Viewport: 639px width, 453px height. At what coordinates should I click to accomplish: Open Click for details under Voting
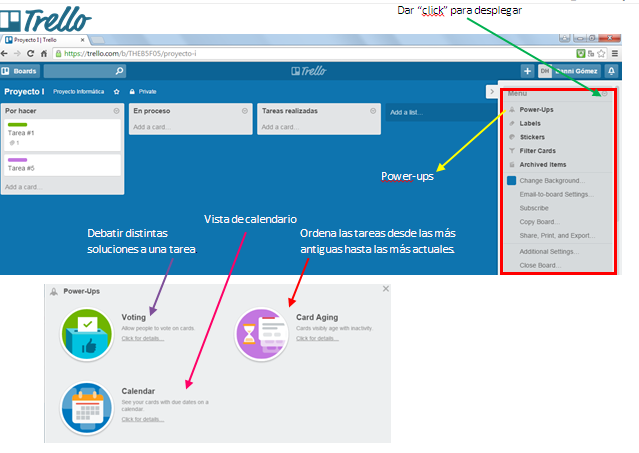click(x=143, y=339)
